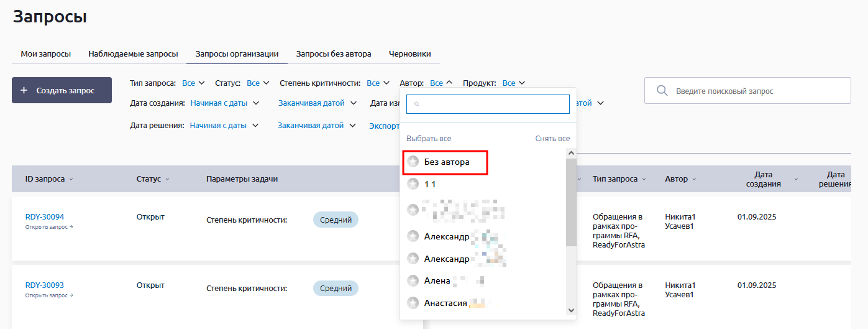Switch to the Мои запросы tab
868x329 pixels.
(x=45, y=53)
